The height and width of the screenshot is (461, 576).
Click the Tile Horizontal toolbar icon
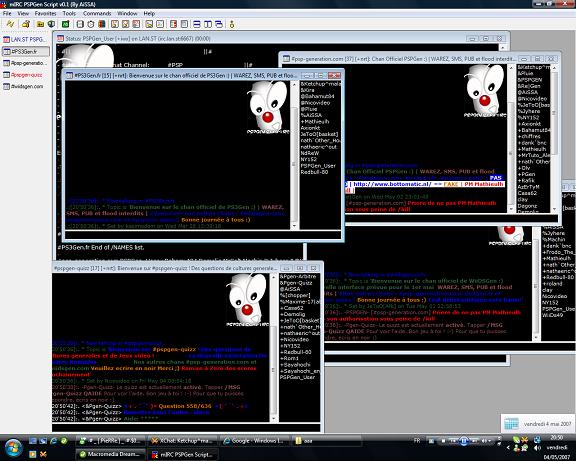[197, 24]
